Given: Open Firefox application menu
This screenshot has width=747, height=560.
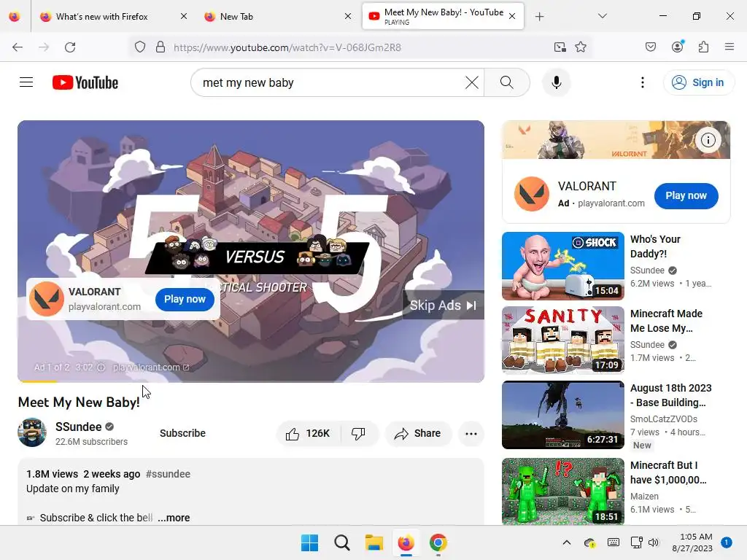Looking at the screenshot, I should pyautogui.click(x=729, y=47).
